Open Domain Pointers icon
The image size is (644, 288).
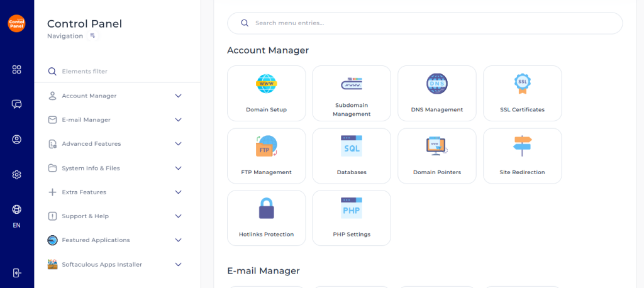point(437,146)
